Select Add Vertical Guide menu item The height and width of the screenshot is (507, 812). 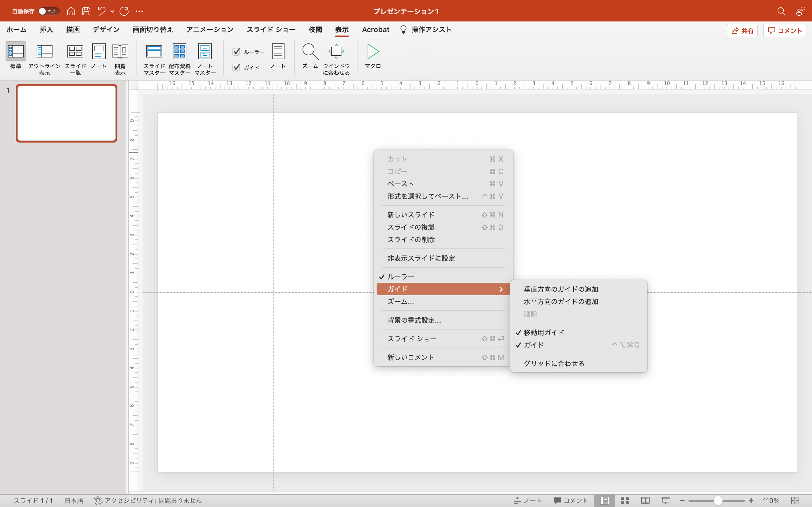coord(561,289)
